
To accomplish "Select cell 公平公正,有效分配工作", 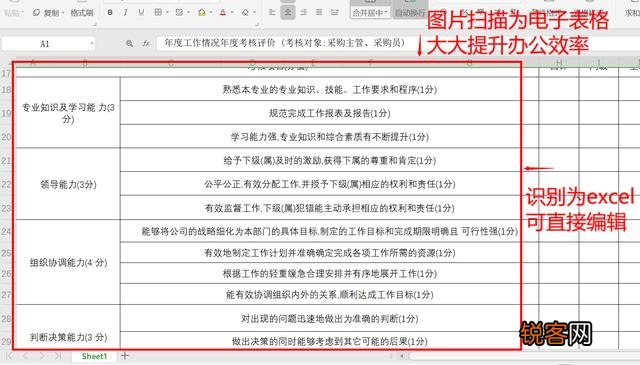I will tap(320, 184).
